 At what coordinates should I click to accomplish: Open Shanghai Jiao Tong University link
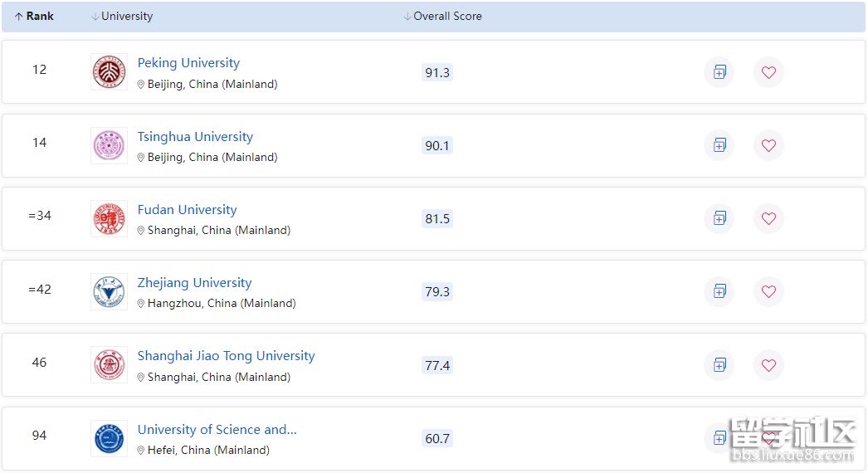click(226, 356)
